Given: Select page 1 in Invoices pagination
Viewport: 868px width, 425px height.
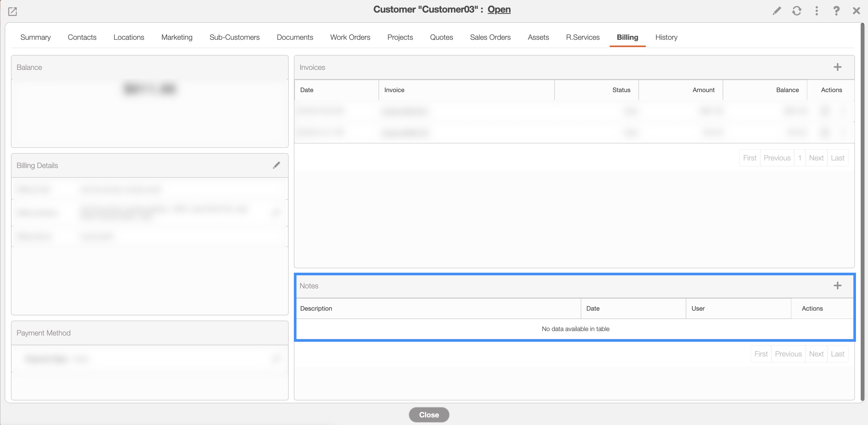Looking at the screenshot, I should (x=800, y=158).
